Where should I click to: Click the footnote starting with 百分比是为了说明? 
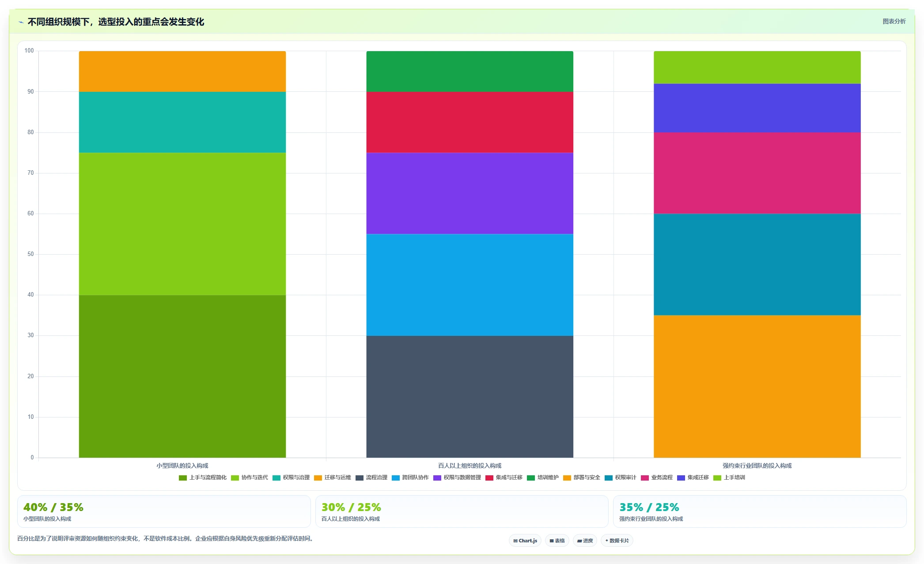[x=166, y=538]
